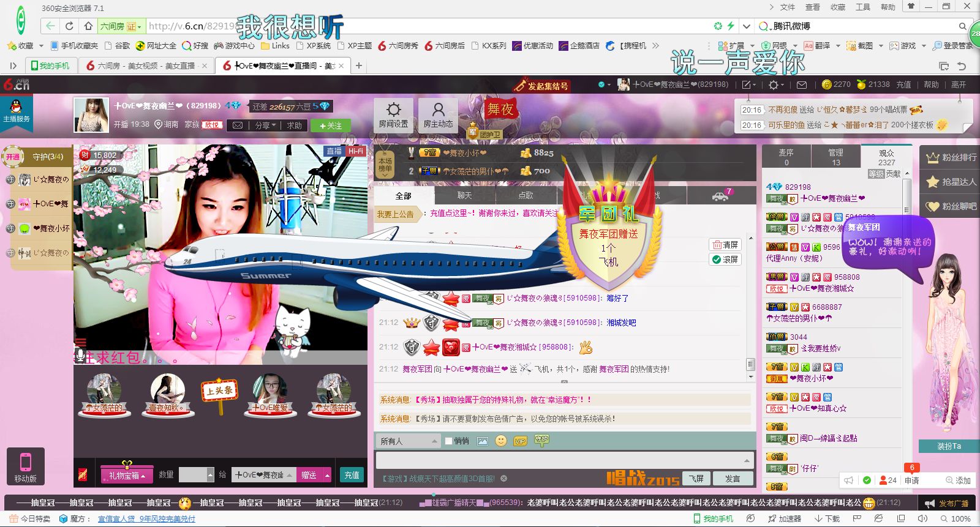
Task: Expand the 本场榜单 ranking chevron
Action: click(x=385, y=176)
